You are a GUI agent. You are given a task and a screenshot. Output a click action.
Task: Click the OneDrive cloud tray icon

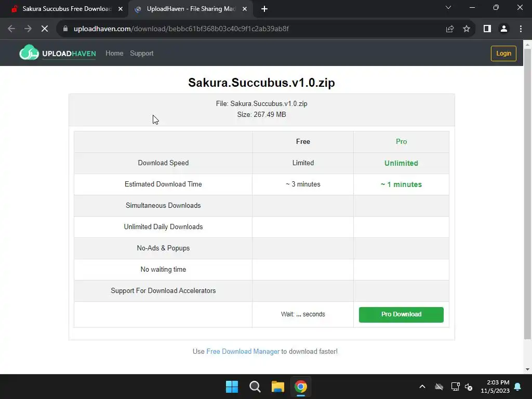coord(439,387)
